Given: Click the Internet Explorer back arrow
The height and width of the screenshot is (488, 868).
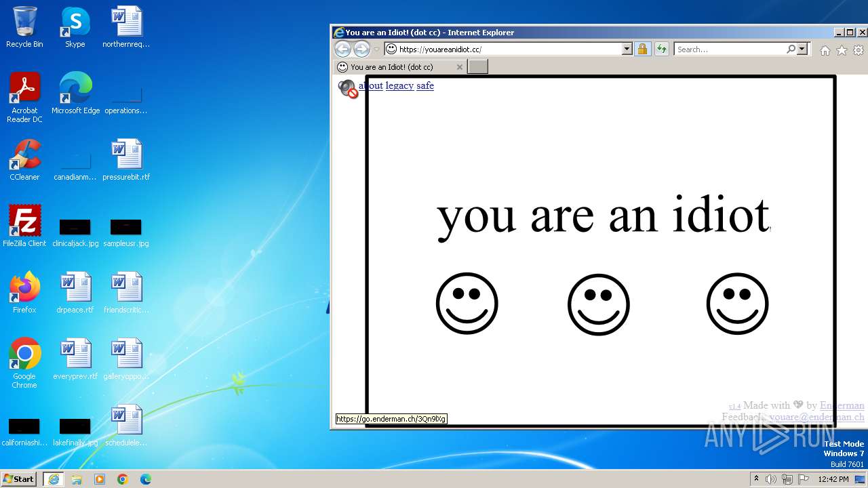Looking at the screenshot, I should tap(343, 49).
